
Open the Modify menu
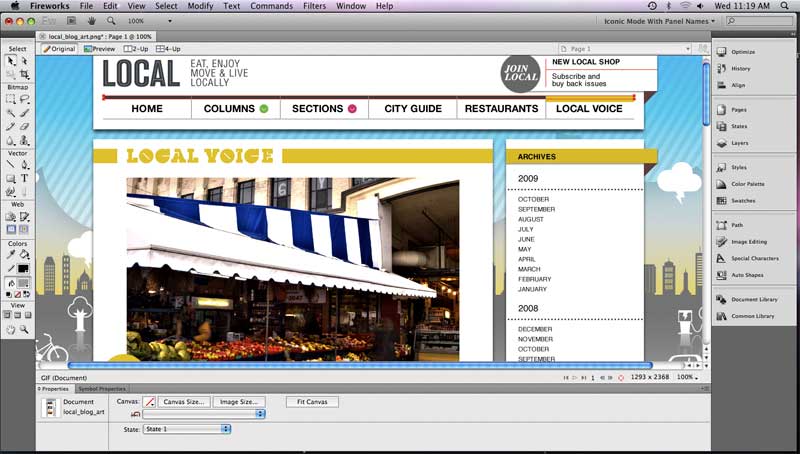coord(200,6)
